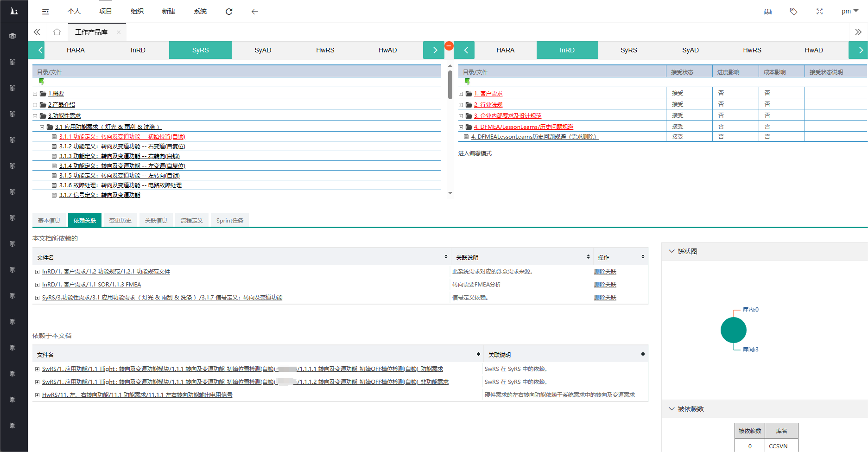Close the 工作产品库 tab
This screenshot has height=452, width=868.
click(x=119, y=32)
